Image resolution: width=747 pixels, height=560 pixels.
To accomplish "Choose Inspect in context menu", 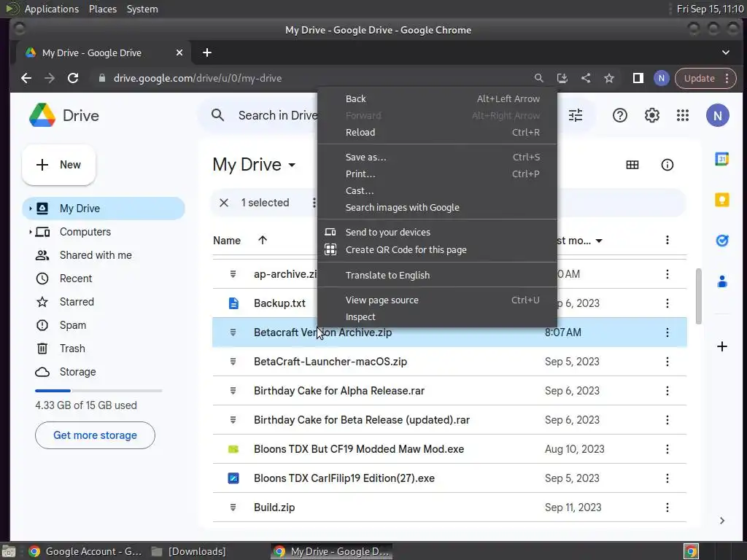I will coord(438,316).
